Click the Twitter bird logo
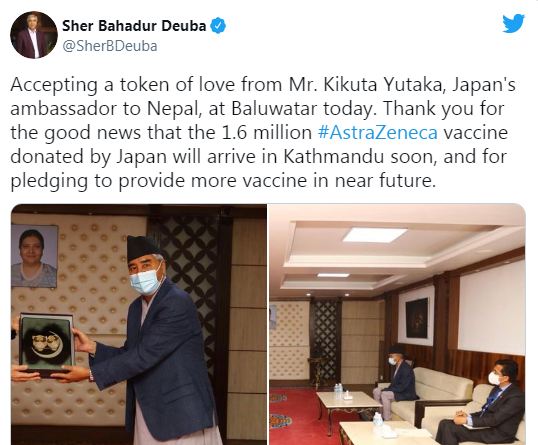Screen dimensions: 538x445 coord(513,24)
